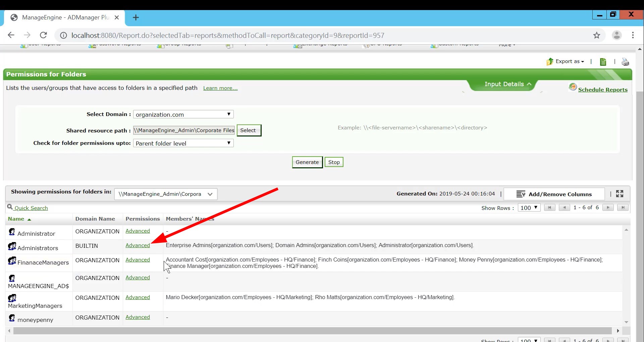The width and height of the screenshot is (644, 342).
Task: Open the Select Domain dropdown
Action: pyautogui.click(x=183, y=114)
